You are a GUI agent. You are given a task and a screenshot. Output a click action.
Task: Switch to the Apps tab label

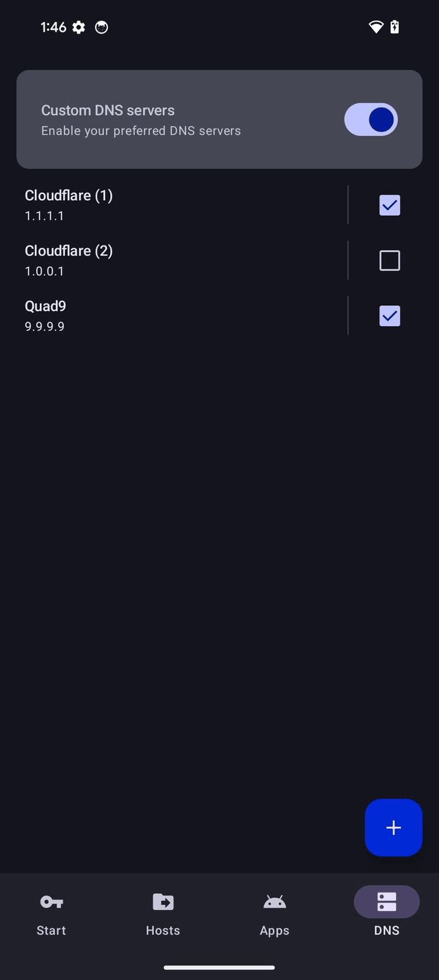(x=274, y=930)
